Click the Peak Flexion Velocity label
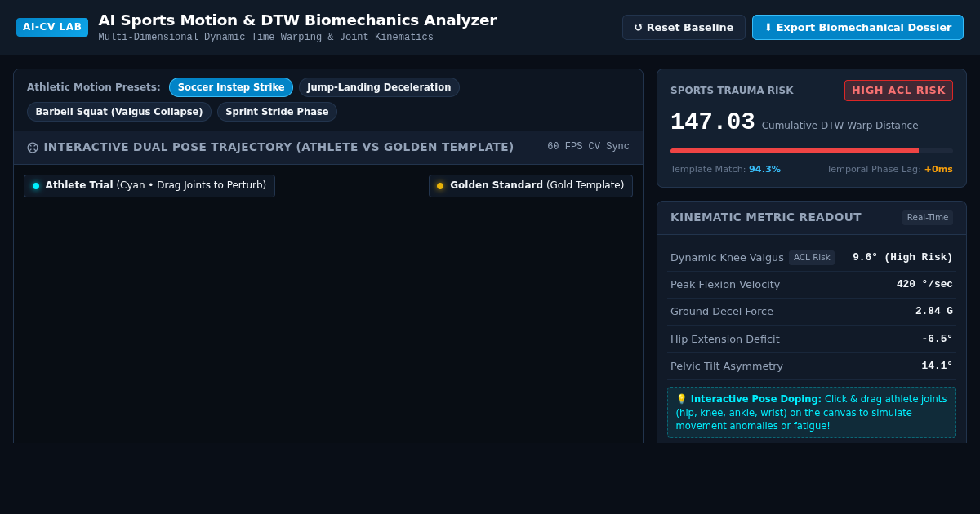This screenshot has height=514, width=980. (x=725, y=285)
